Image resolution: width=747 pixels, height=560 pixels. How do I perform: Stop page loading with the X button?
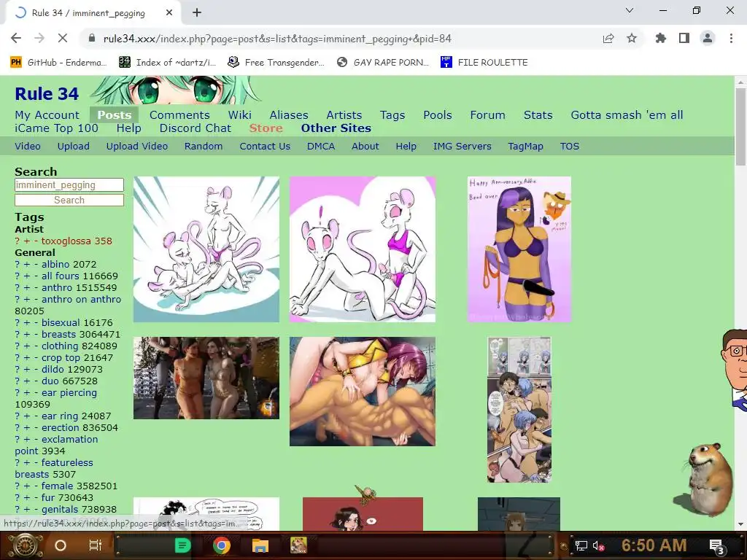(x=63, y=39)
